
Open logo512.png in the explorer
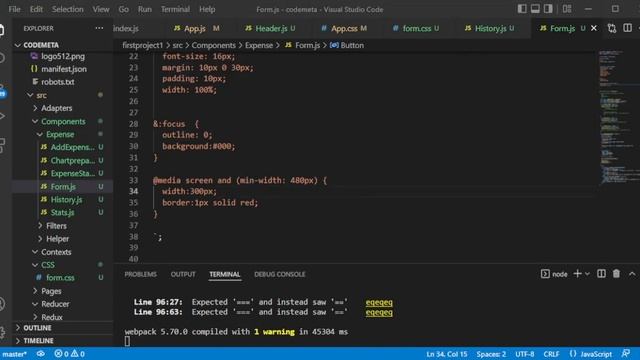point(62,56)
